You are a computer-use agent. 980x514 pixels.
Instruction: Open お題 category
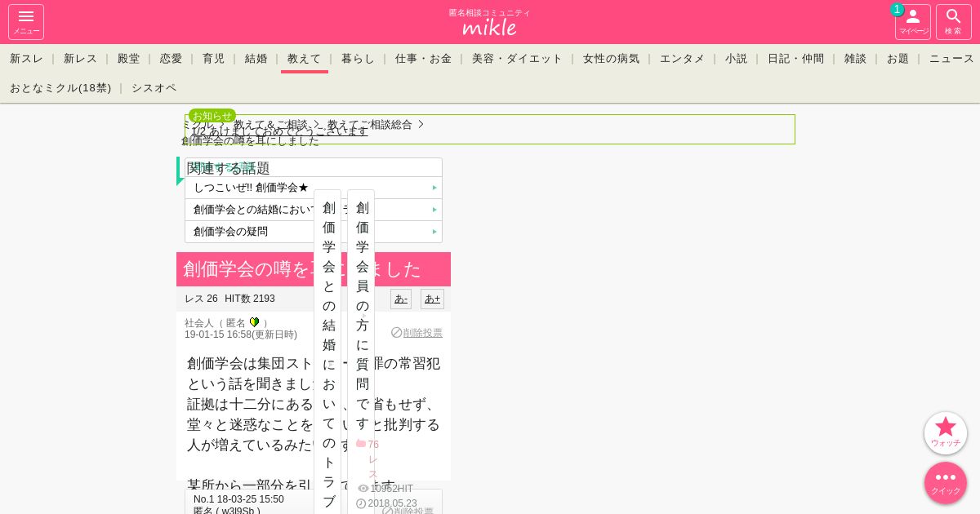click(x=898, y=59)
